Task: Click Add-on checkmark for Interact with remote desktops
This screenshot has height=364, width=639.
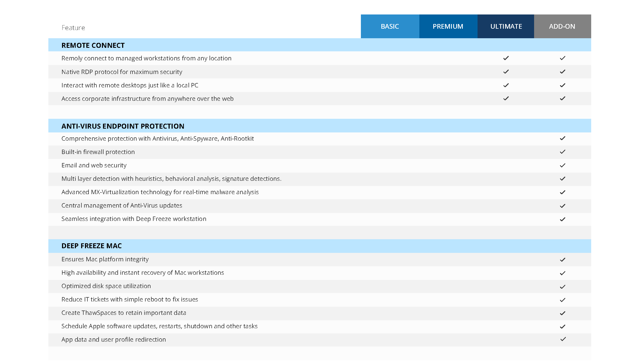Action: coord(562,85)
